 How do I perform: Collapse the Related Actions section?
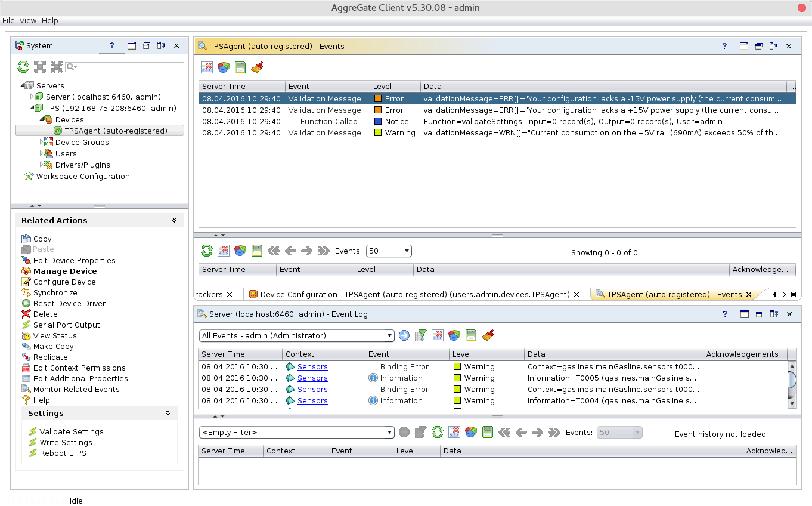tap(174, 220)
